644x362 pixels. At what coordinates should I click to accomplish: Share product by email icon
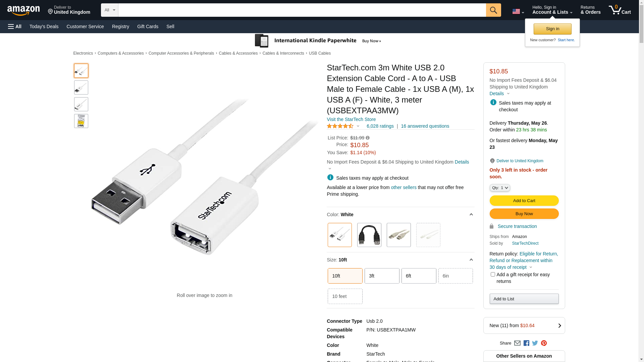click(x=517, y=343)
